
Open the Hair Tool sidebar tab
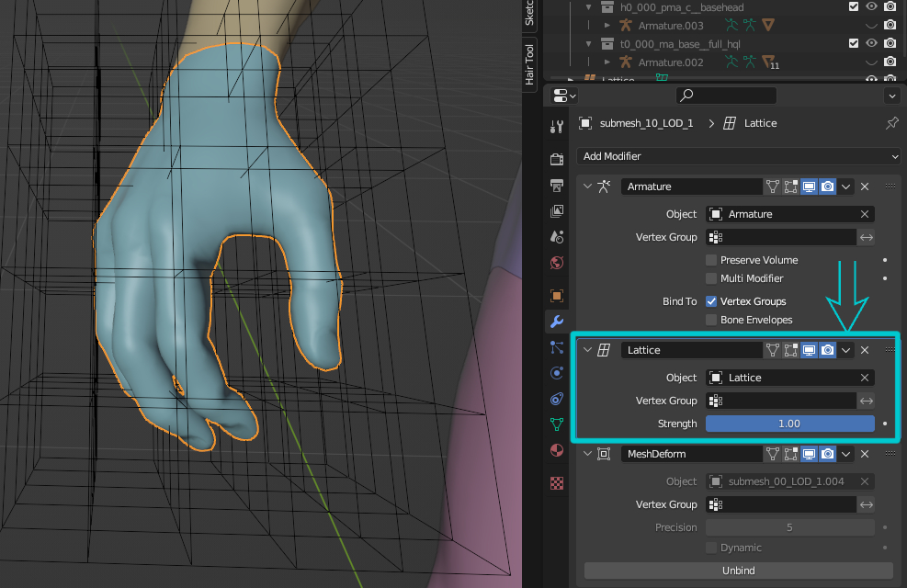pyautogui.click(x=529, y=64)
